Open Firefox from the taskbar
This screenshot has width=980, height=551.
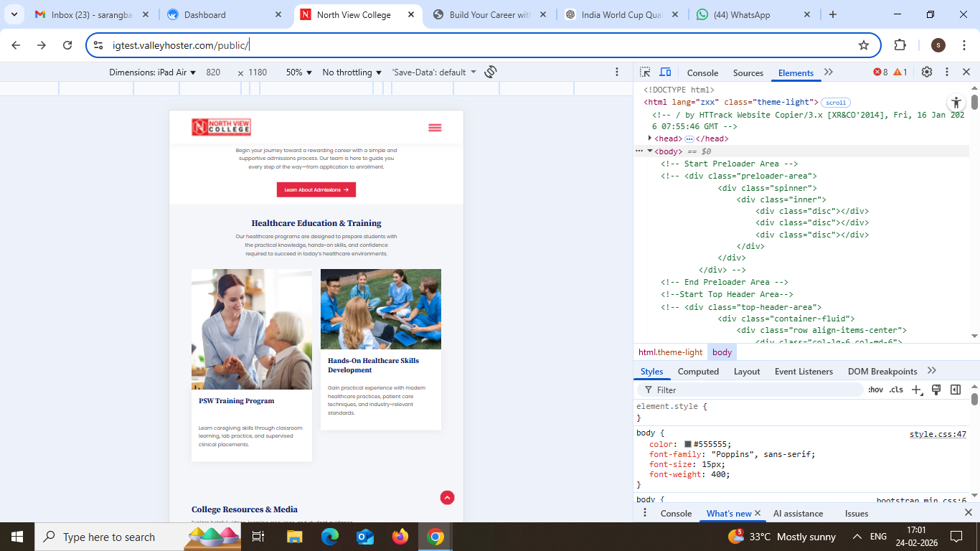tap(400, 537)
